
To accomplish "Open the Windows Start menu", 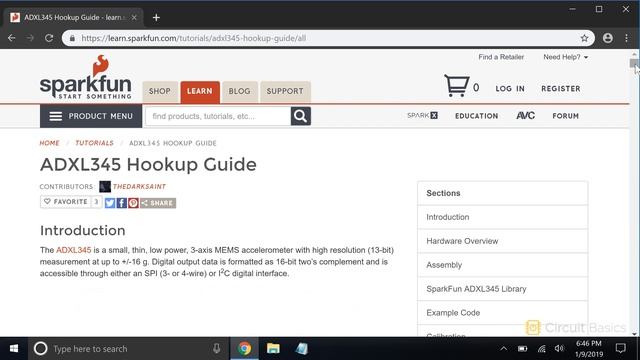I will coord(13,349).
